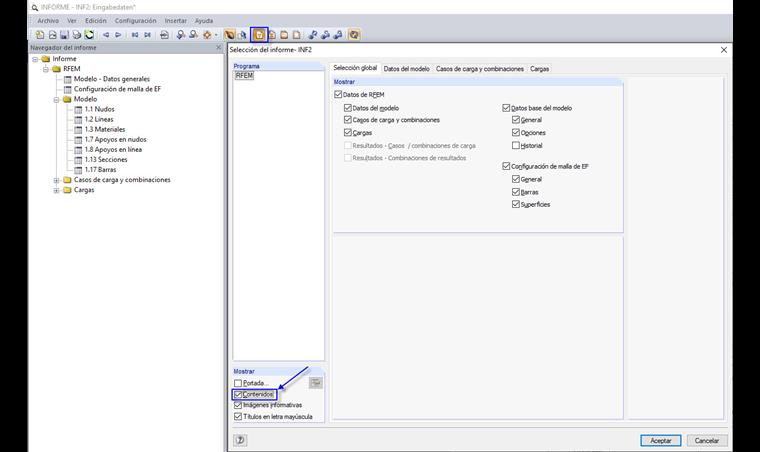Expand Casos de carga y combinaciones folder
This screenshot has width=760, height=452.
point(56,180)
